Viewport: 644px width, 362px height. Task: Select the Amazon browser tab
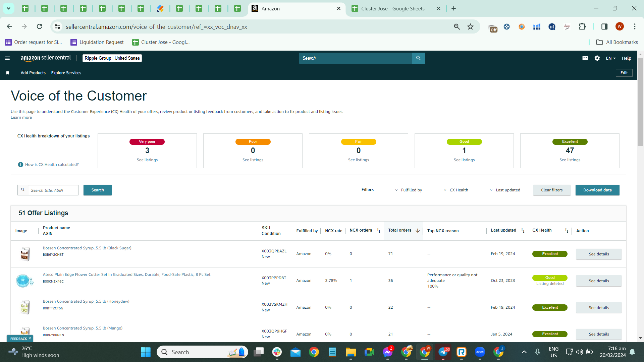point(296,9)
